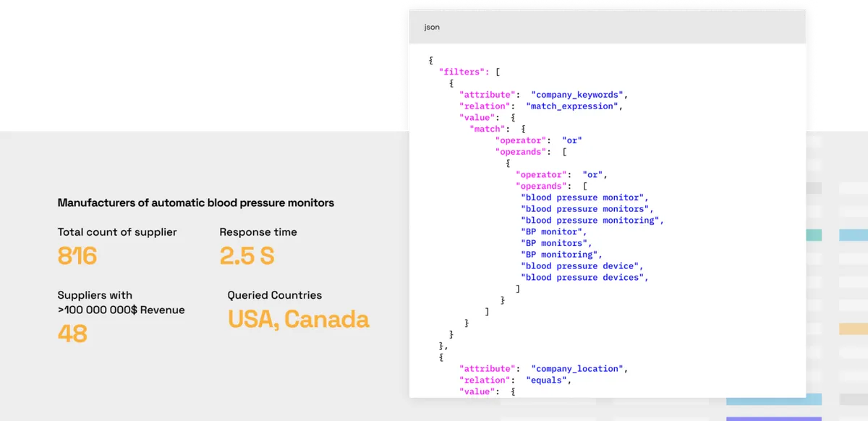Click the "blood pressure monitor", singular line
The width and height of the screenshot is (868, 421).
pos(584,197)
